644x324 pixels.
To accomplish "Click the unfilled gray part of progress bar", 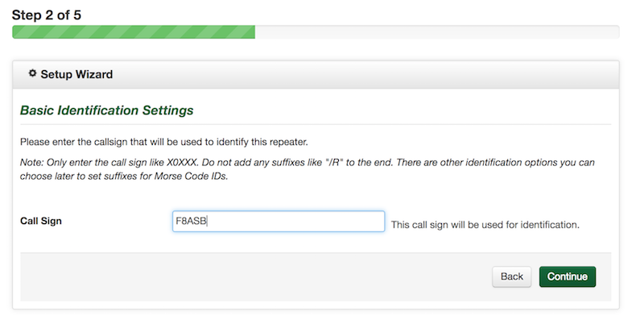I will coord(437,32).
